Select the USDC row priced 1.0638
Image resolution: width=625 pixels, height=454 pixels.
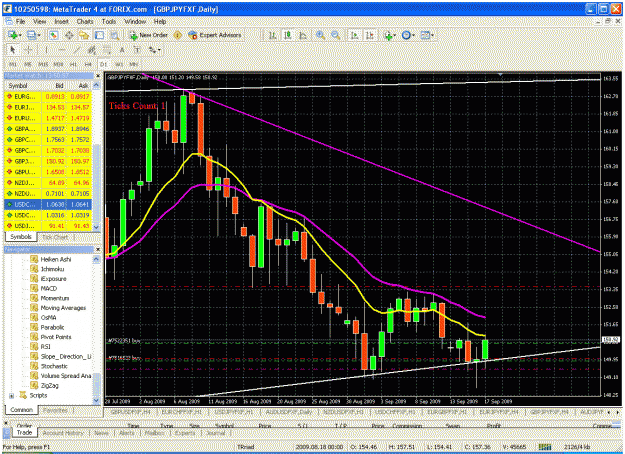pos(48,204)
